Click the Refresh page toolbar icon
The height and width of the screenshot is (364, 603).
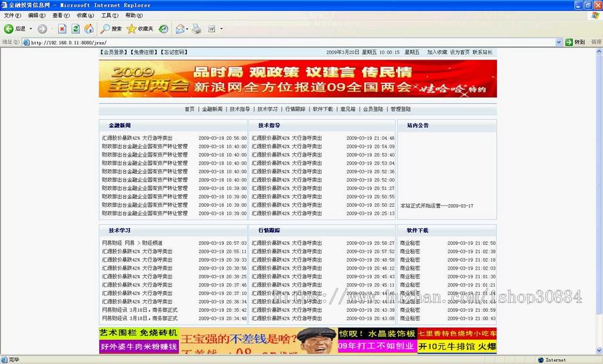[x=76, y=29]
